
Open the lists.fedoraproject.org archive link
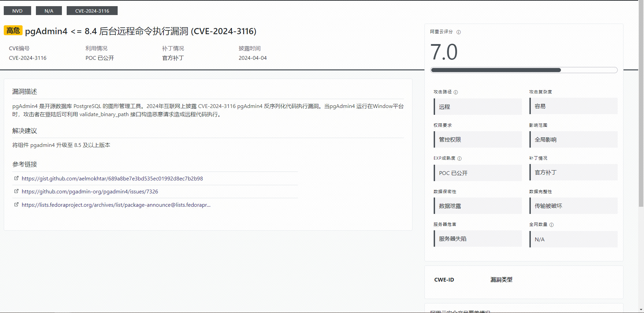tap(116, 205)
